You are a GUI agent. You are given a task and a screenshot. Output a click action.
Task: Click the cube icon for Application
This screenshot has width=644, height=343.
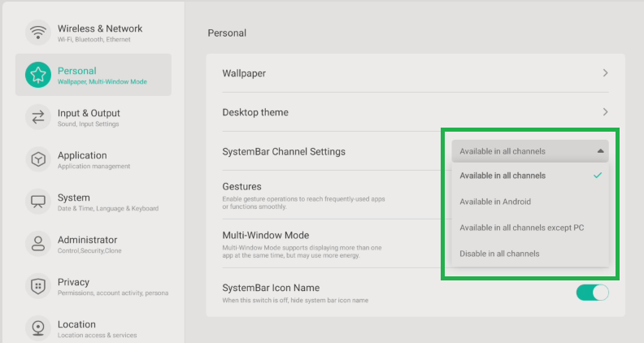coord(37,159)
